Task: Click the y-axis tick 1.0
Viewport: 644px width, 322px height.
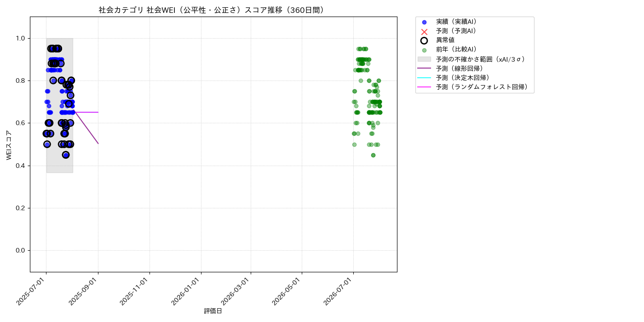Action: point(21,38)
